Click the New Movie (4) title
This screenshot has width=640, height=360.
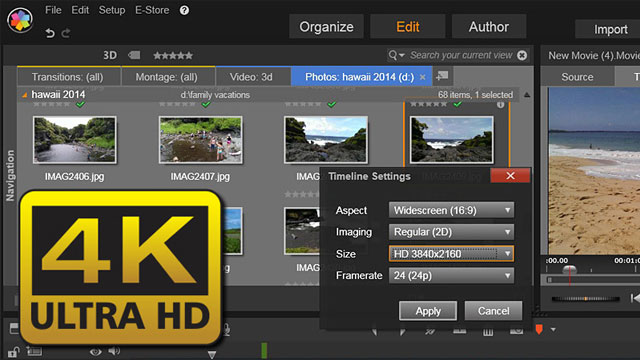pyautogui.click(x=594, y=56)
